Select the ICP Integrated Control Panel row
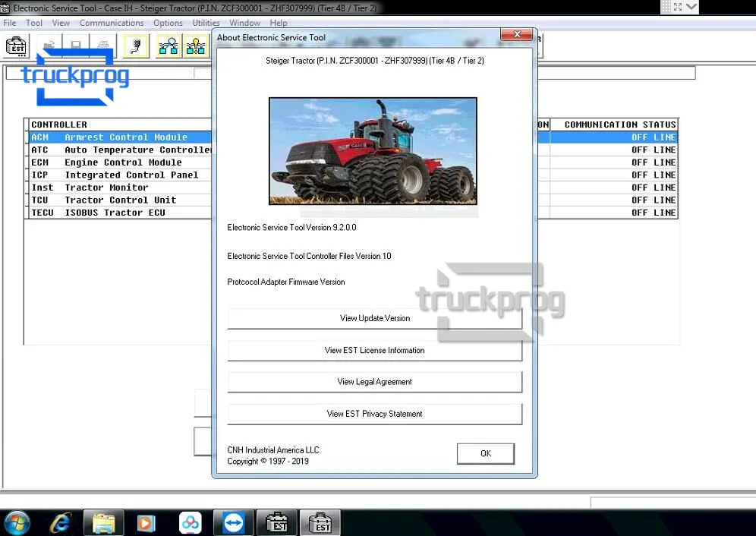The width and height of the screenshot is (756, 536). 120,175
